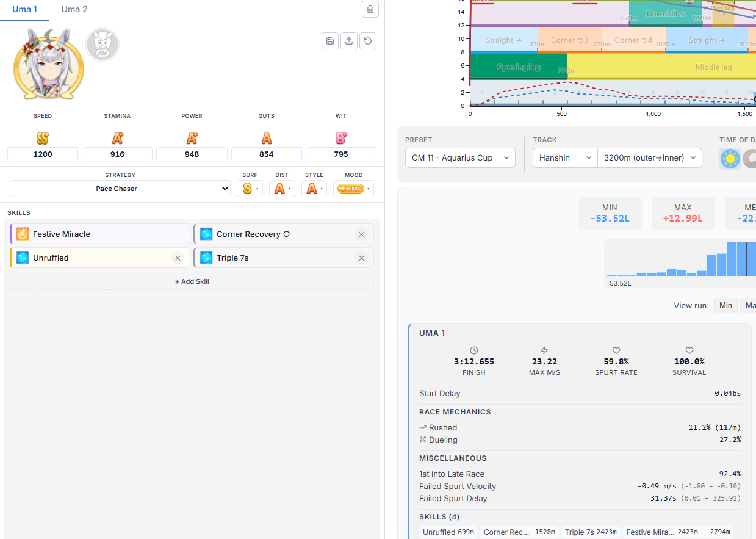This screenshot has width=756, height=539.
Task: Click the Festive Mira... 2423m skill chip
Action: (x=678, y=532)
